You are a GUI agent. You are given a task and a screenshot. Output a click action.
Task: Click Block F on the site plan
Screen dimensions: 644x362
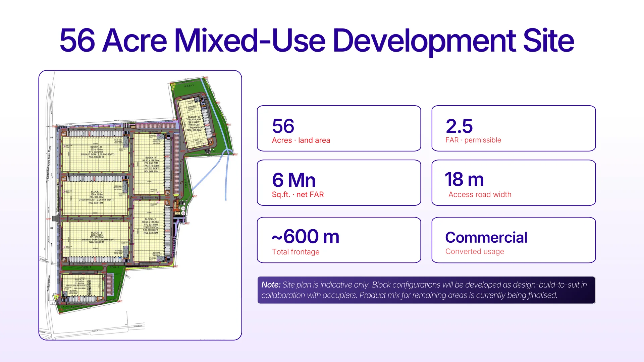[150, 164]
